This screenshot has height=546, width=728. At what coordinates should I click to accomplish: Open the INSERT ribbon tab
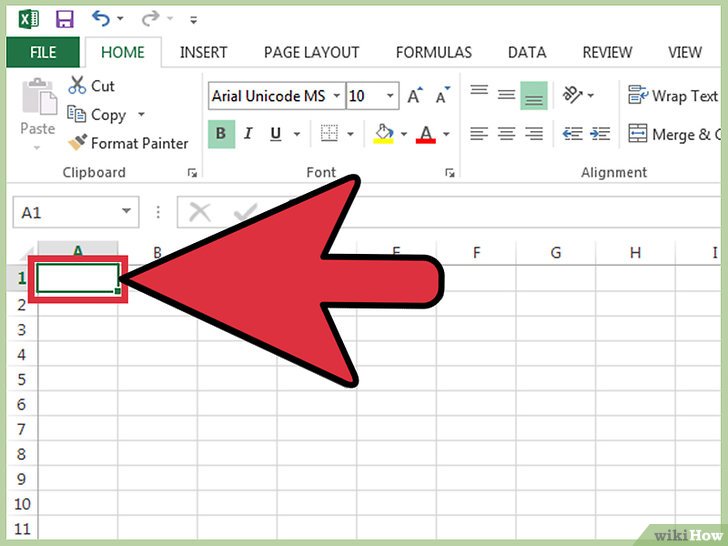coord(203,52)
